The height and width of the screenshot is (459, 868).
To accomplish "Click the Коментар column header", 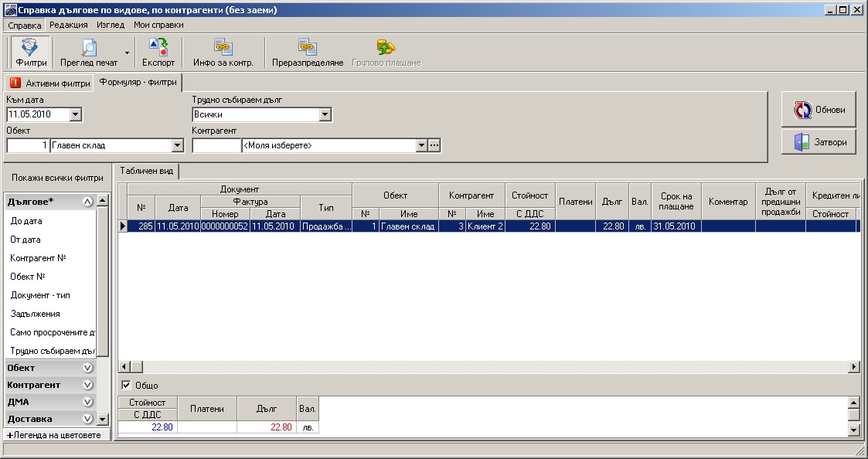I will click(x=728, y=202).
